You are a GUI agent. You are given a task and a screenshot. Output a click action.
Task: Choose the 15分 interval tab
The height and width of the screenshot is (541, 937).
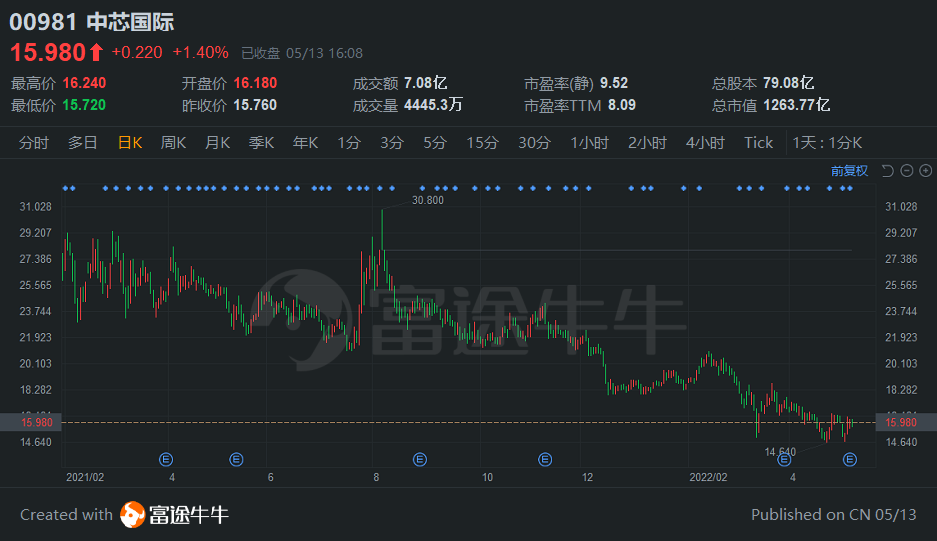point(482,143)
